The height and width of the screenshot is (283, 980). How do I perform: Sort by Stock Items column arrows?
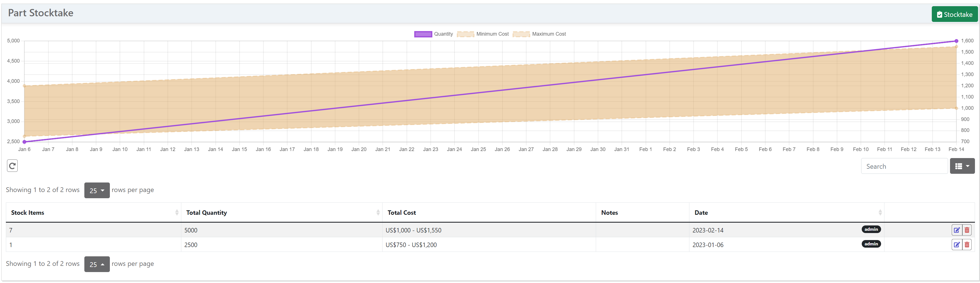pos(177,213)
